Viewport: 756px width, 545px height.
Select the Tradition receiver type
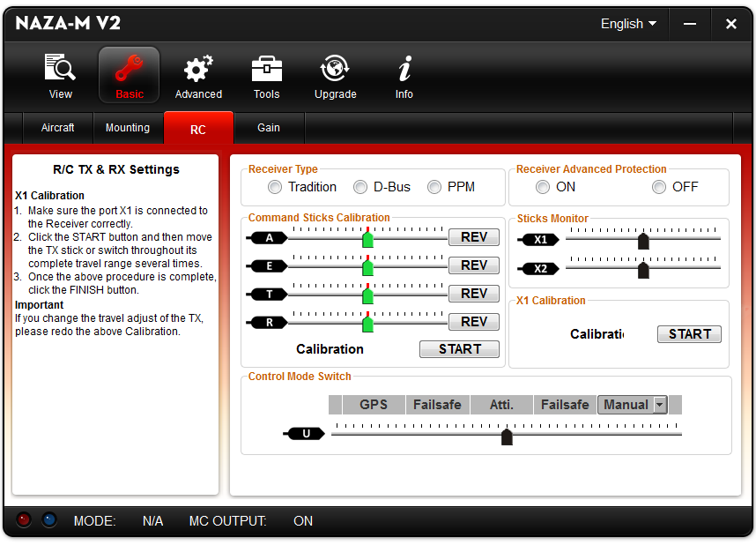[x=276, y=187]
